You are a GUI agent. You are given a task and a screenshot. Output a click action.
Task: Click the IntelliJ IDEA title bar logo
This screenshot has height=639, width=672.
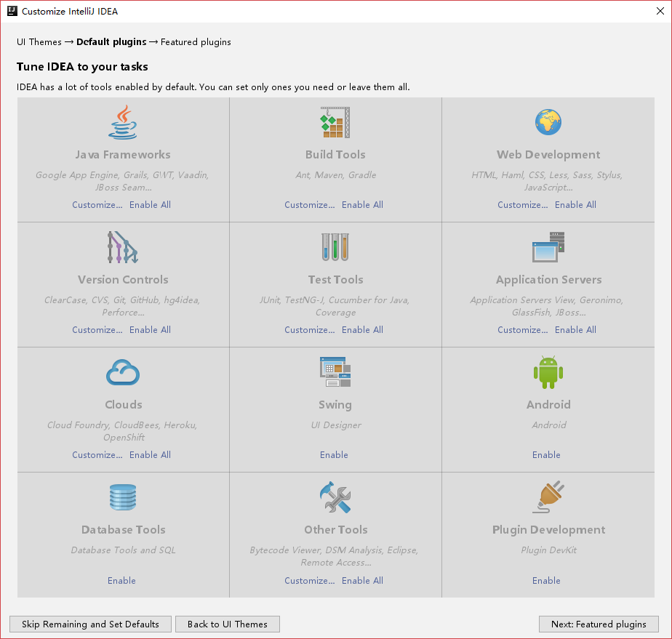[12, 11]
